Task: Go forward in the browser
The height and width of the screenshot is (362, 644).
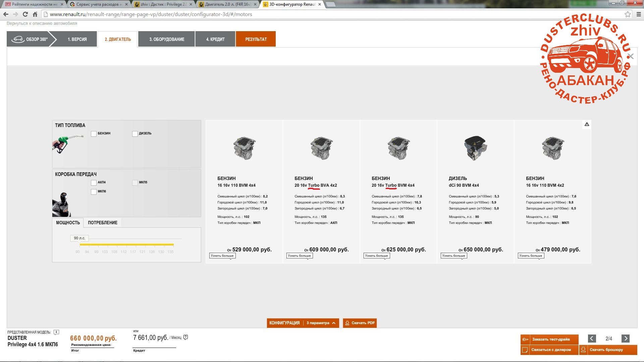Action: pyautogui.click(x=15, y=14)
